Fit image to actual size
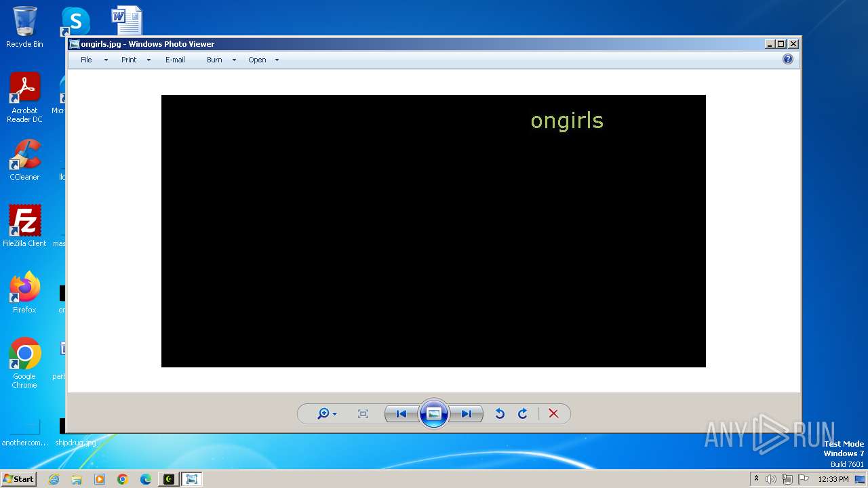 coord(363,414)
